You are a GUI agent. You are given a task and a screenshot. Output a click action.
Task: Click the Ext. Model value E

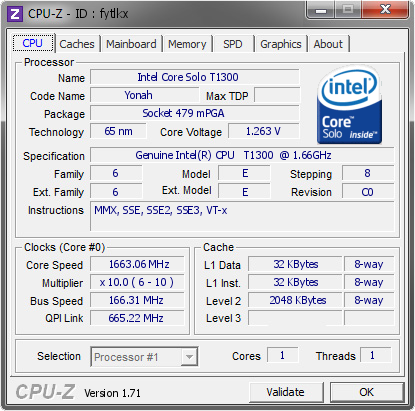pyautogui.click(x=244, y=192)
